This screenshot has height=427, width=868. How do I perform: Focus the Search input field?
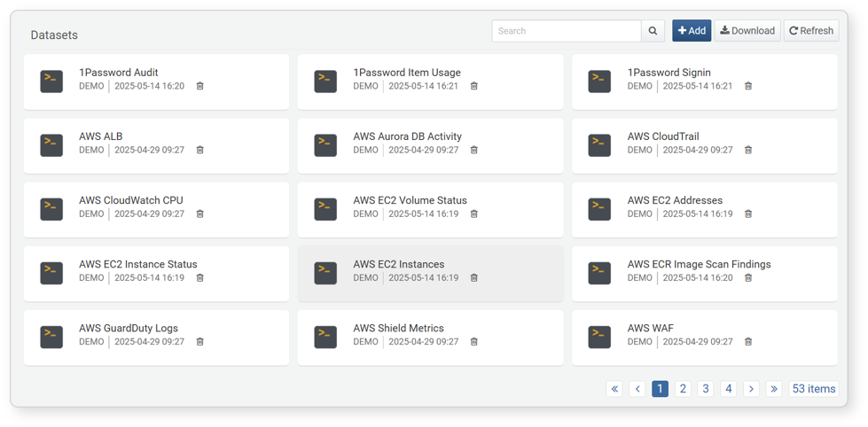(x=567, y=31)
